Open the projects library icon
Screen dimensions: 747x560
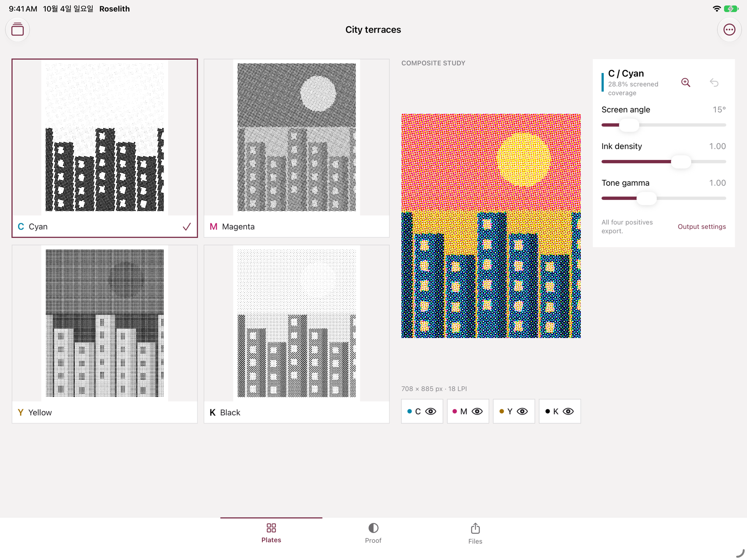tap(18, 29)
